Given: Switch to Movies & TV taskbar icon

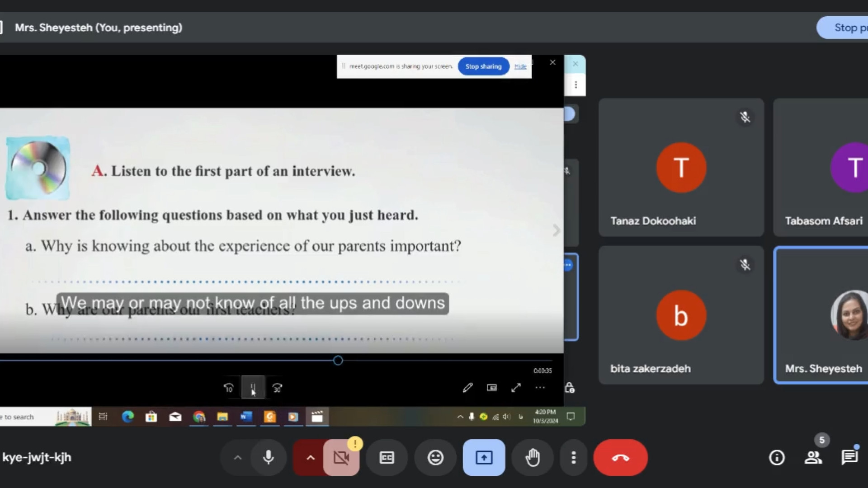Looking at the screenshot, I should (317, 417).
